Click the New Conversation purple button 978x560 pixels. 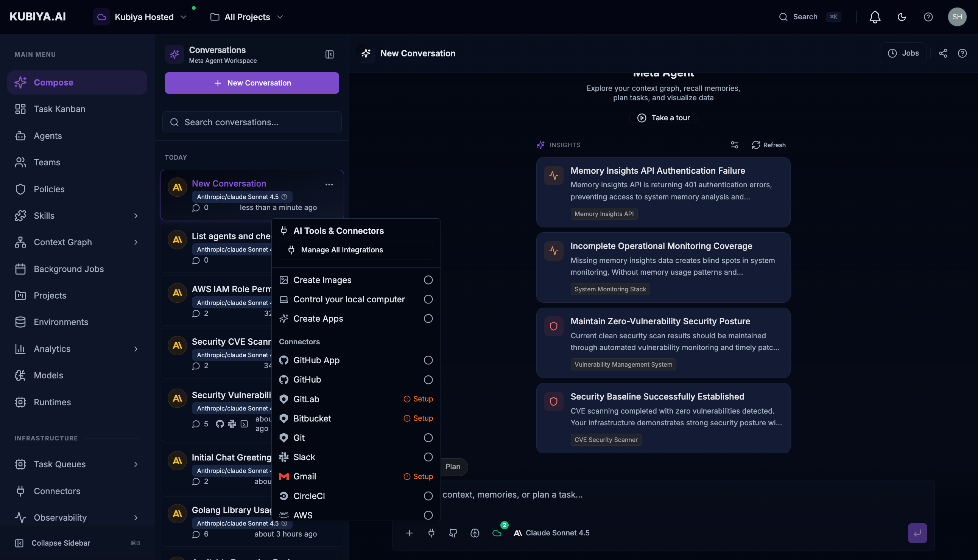tap(252, 83)
